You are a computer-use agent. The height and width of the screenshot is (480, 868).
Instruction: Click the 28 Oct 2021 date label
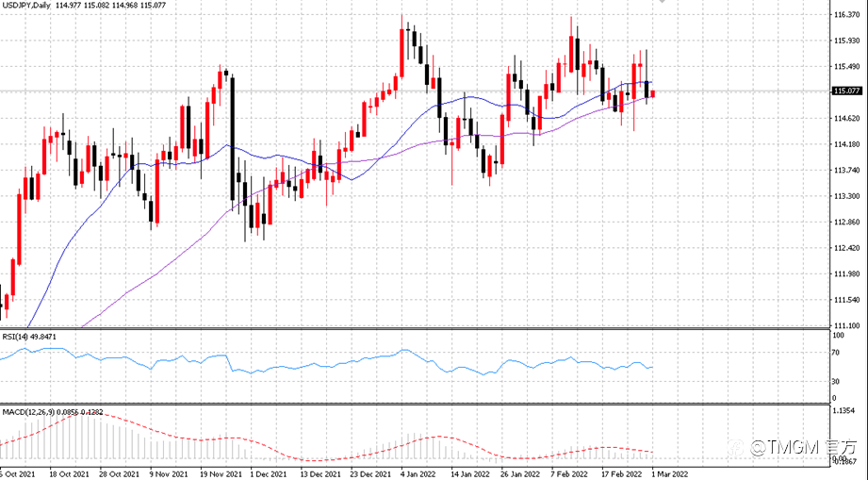pyautogui.click(x=119, y=474)
